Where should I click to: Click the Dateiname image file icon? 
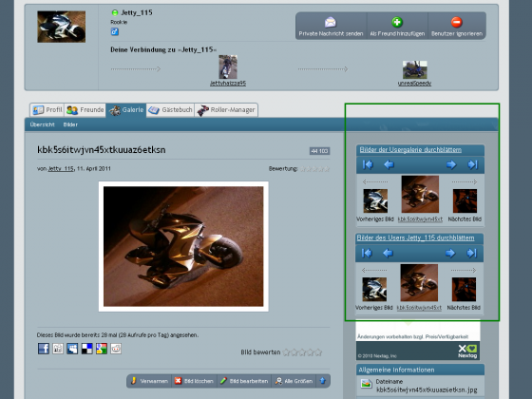pos(367,384)
